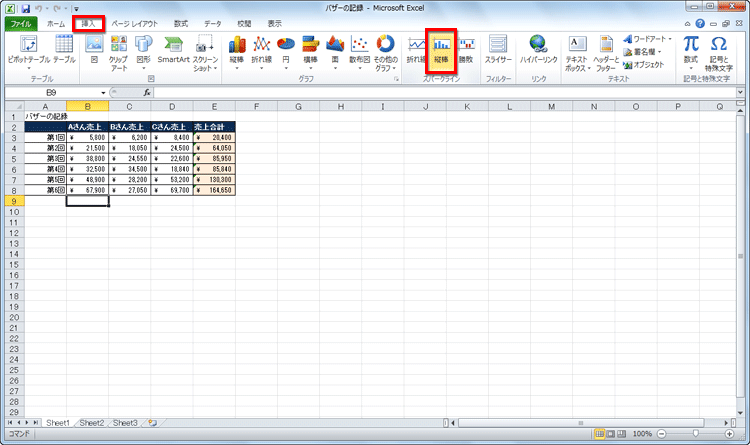
Task: Switch to the Sheet2 worksheet tab
Action: [x=92, y=423]
